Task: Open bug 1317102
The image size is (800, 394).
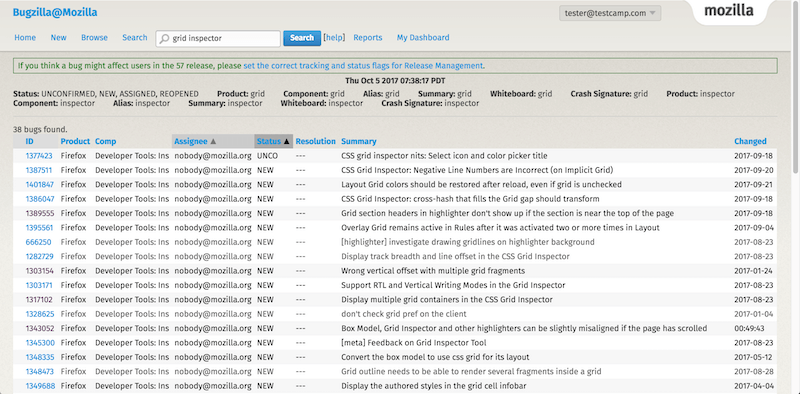Action: pyautogui.click(x=39, y=300)
